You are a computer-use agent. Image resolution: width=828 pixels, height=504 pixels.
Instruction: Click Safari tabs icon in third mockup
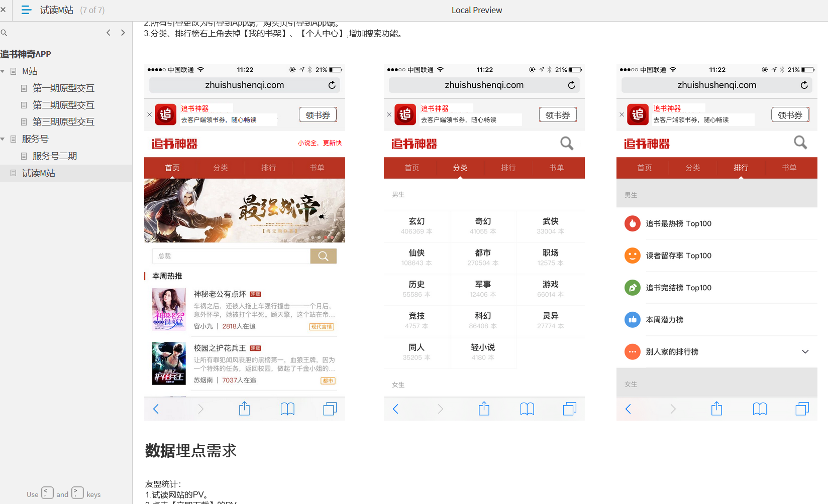pos(802,409)
